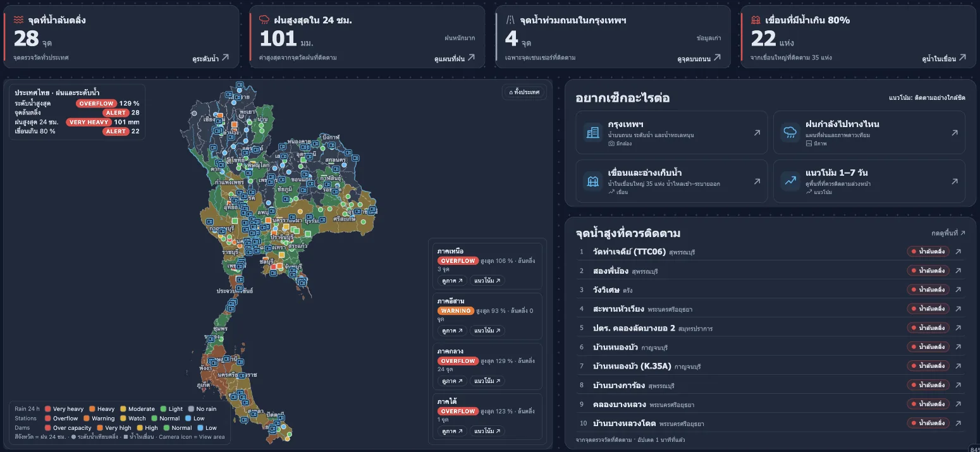The image size is (980, 452).
Task: Click the rain cloud icon on ฝนกำลังไปทางไหน card
Action: (x=790, y=132)
